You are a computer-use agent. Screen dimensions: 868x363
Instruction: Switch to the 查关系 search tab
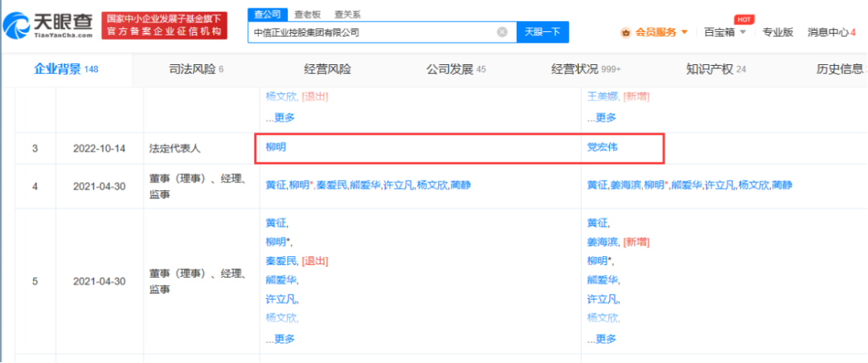[348, 15]
